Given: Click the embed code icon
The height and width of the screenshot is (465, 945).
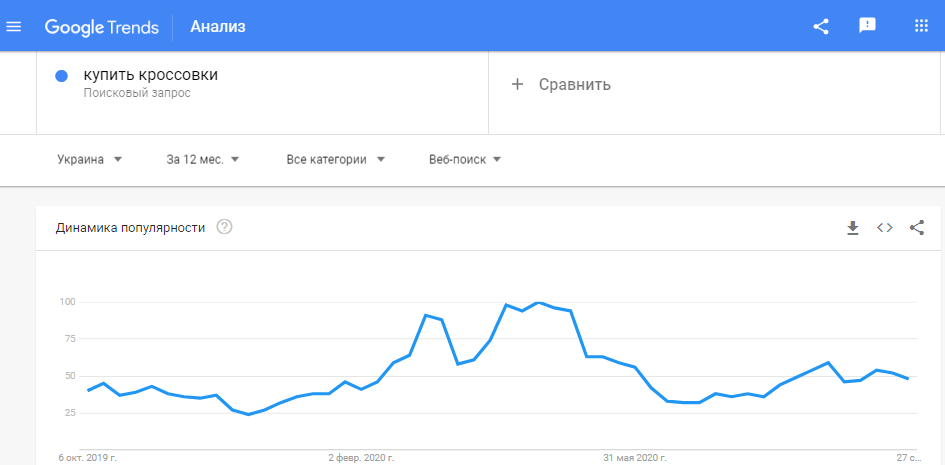Looking at the screenshot, I should pos(884,228).
